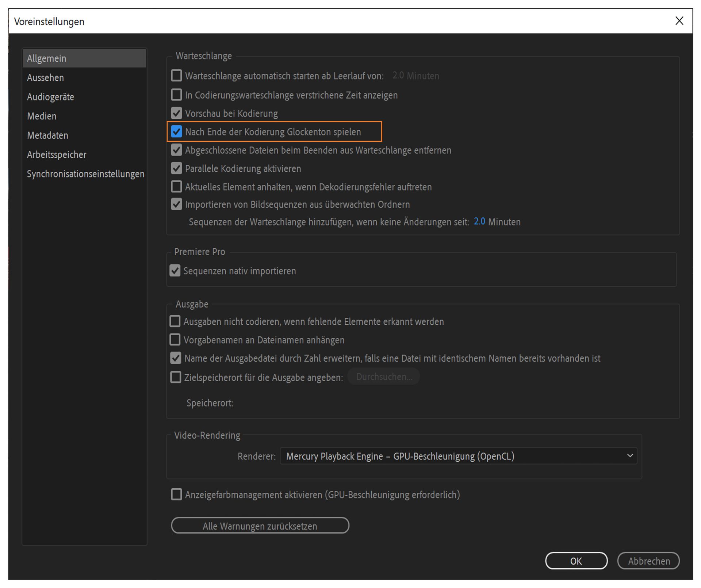Toggle Sequenzen nativ importieren checkbox

(175, 271)
